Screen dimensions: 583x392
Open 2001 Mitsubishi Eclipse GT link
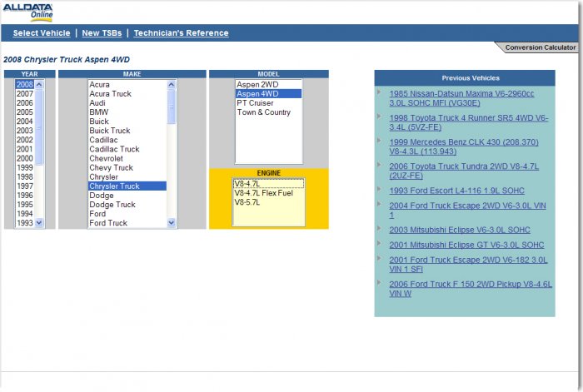coord(466,245)
